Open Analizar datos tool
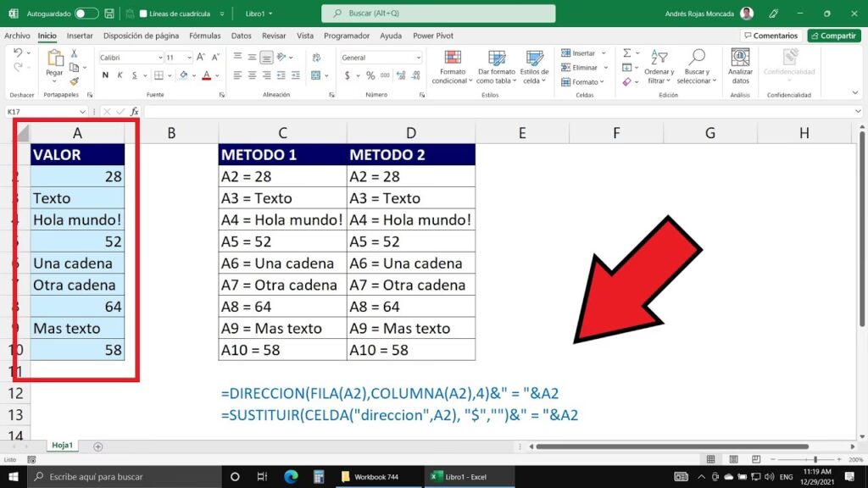The height and width of the screenshot is (488, 868). pos(740,66)
